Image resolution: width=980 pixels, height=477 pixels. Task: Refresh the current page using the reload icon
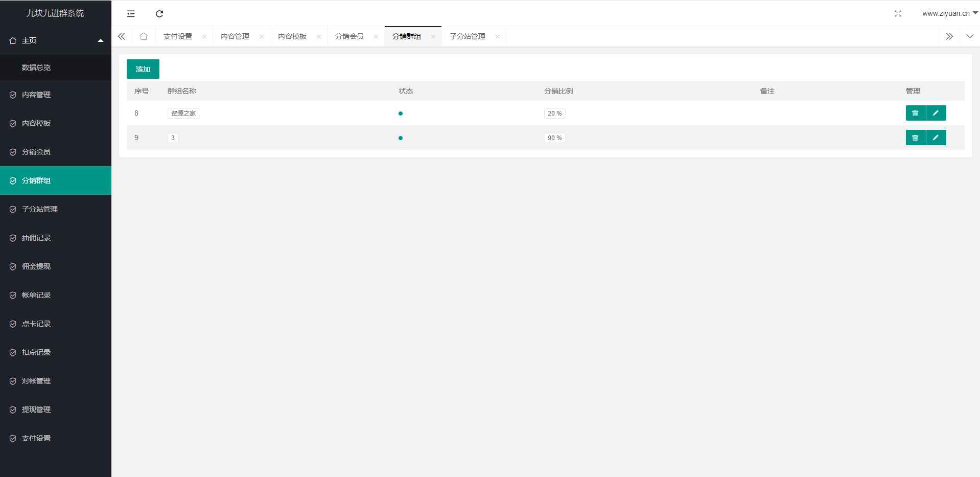coord(159,14)
